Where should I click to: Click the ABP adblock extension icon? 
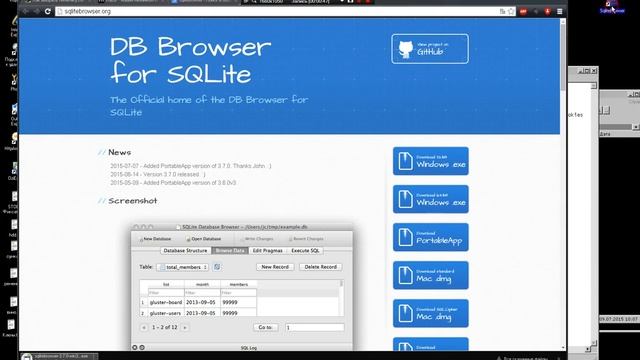pos(523,11)
